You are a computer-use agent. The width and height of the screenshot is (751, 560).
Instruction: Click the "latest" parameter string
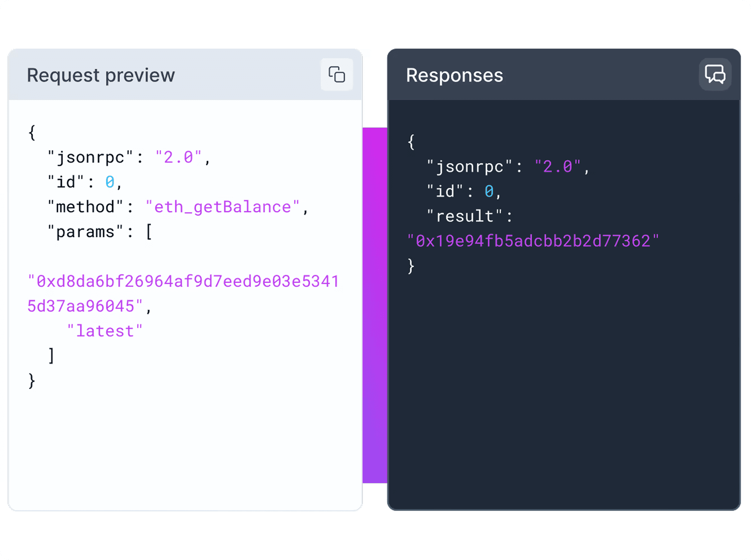tap(105, 330)
